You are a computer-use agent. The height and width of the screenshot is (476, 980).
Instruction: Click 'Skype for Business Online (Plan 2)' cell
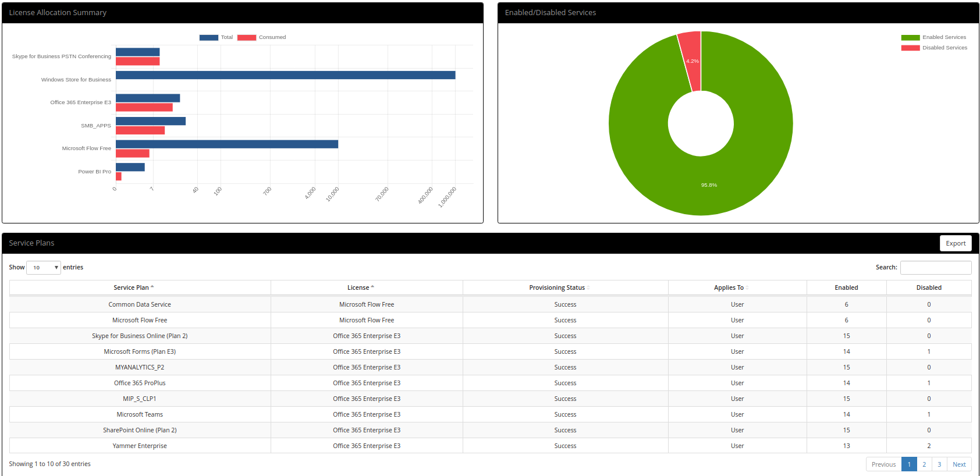pyautogui.click(x=140, y=336)
